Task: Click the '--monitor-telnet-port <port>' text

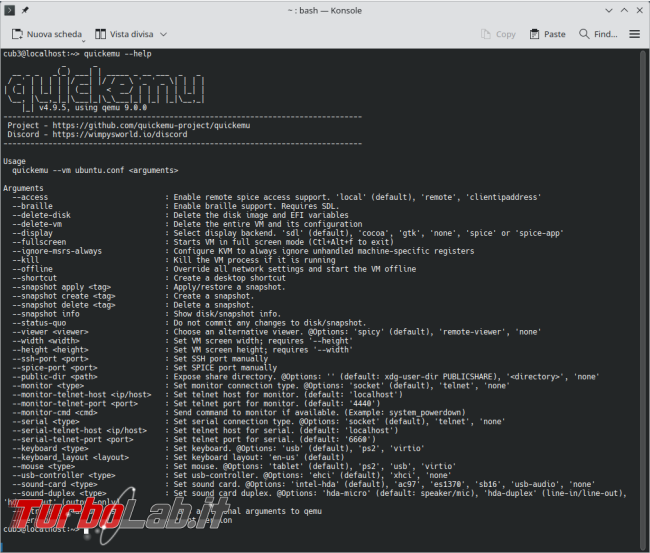Action: pos(75,404)
